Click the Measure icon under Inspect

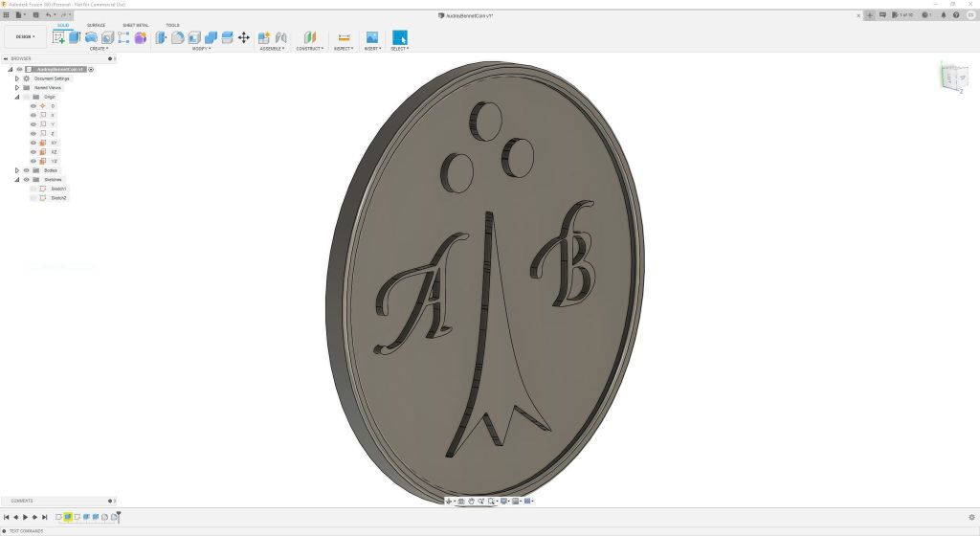point(344,37)
